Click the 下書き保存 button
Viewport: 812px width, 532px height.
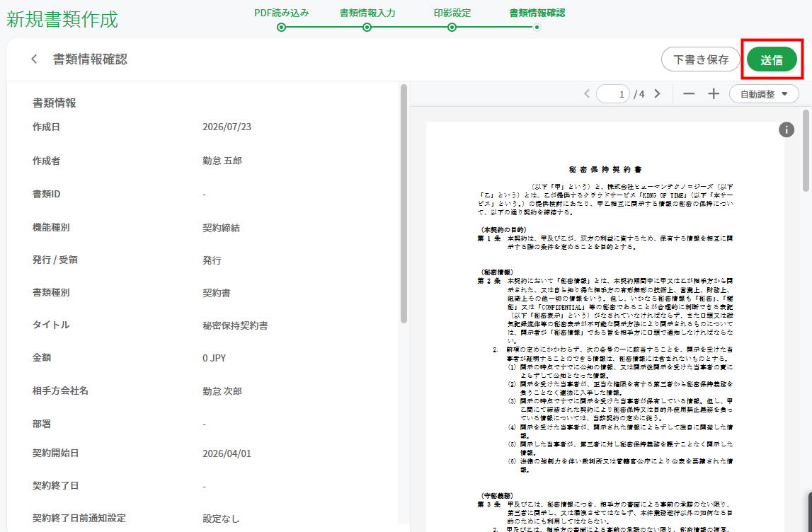click(x=701, y=59)
